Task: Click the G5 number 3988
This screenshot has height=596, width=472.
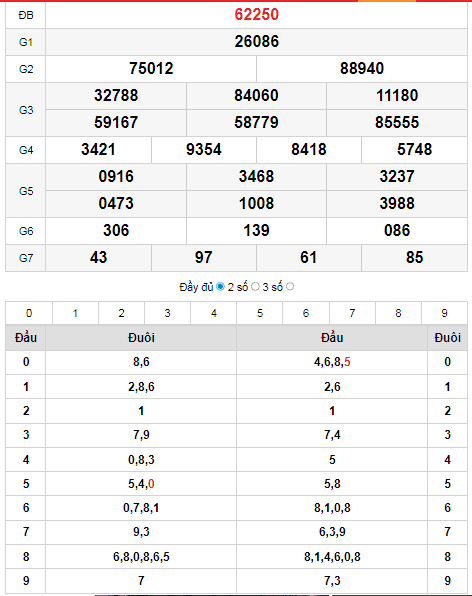Action: click(397, 203)
